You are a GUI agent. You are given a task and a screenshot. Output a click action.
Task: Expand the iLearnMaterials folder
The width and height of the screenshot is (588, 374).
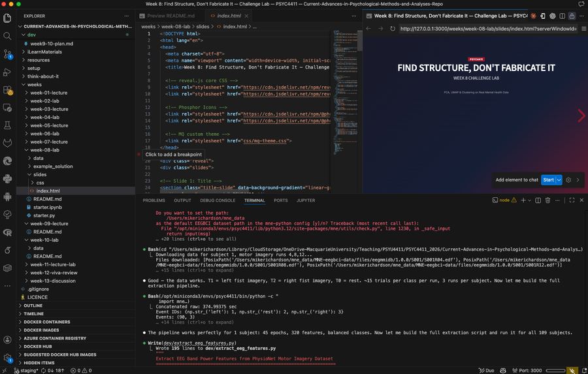coord(44,52)
